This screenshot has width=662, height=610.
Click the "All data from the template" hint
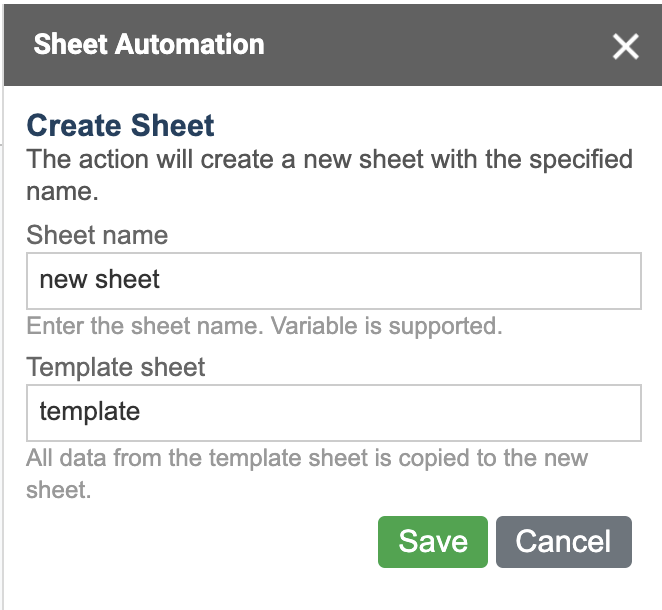point(307,474)
